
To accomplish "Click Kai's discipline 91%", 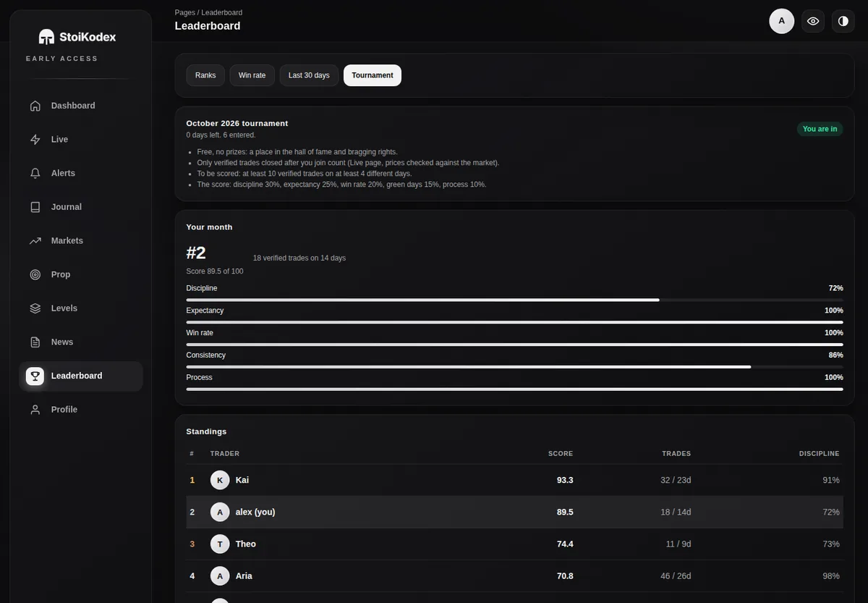I will pyautogui.click(x=831, y=480).
